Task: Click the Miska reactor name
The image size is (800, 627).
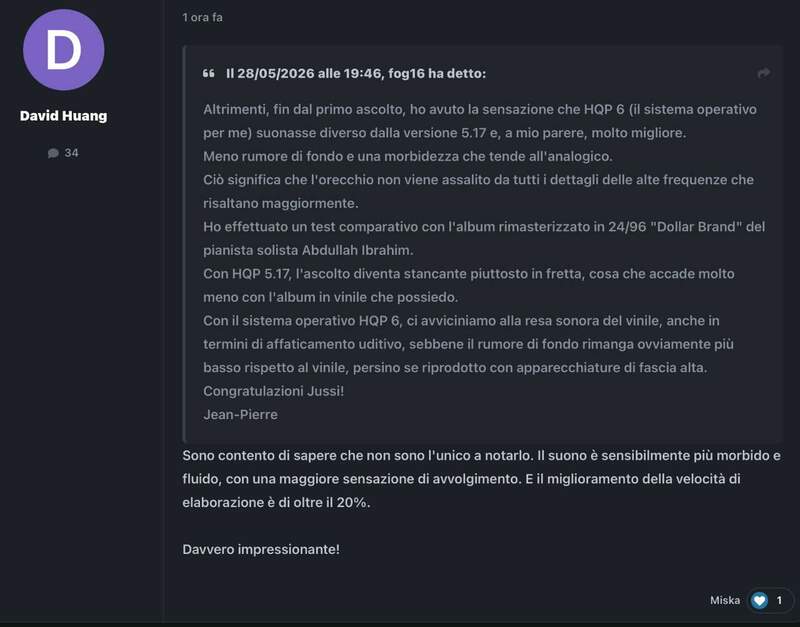Action: coord(725,600)
